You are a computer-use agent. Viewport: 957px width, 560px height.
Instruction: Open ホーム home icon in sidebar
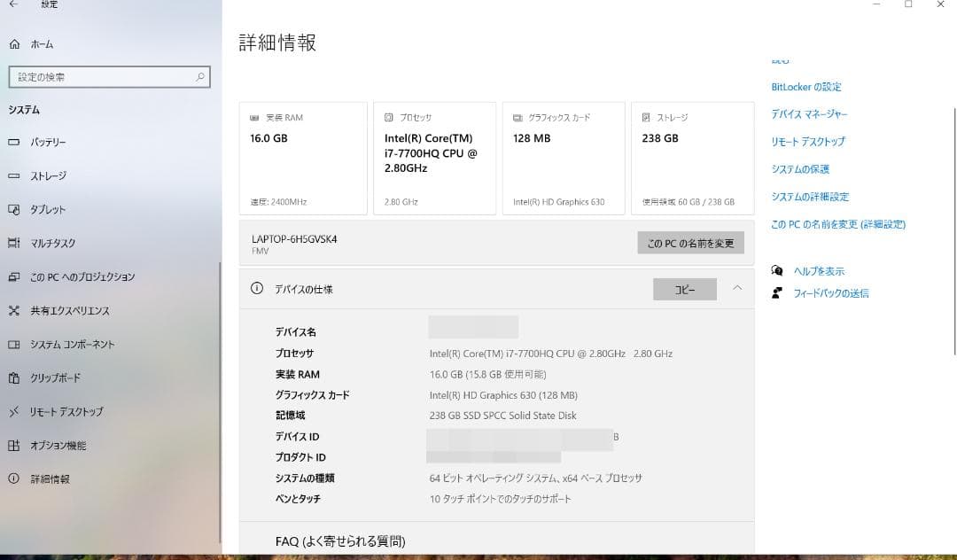[15, 44]
